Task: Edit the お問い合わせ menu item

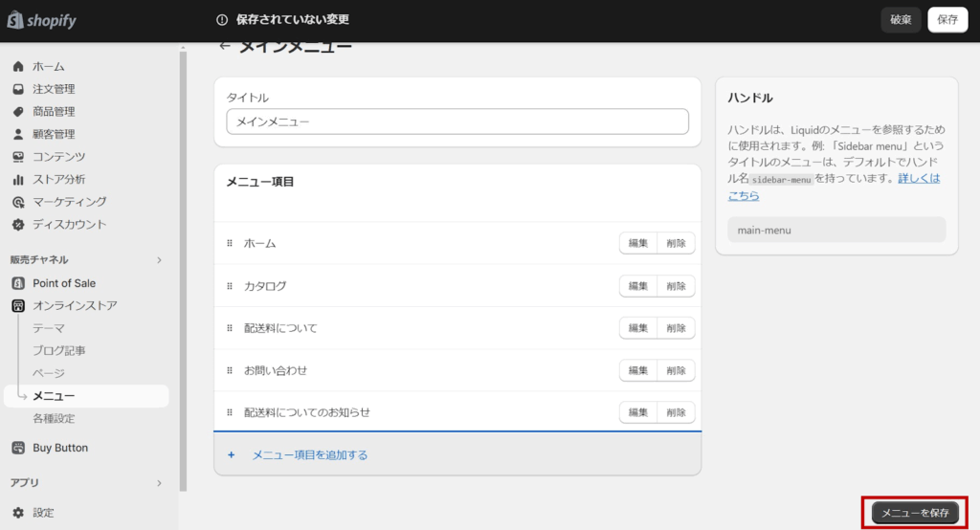Action: point(638,370)
